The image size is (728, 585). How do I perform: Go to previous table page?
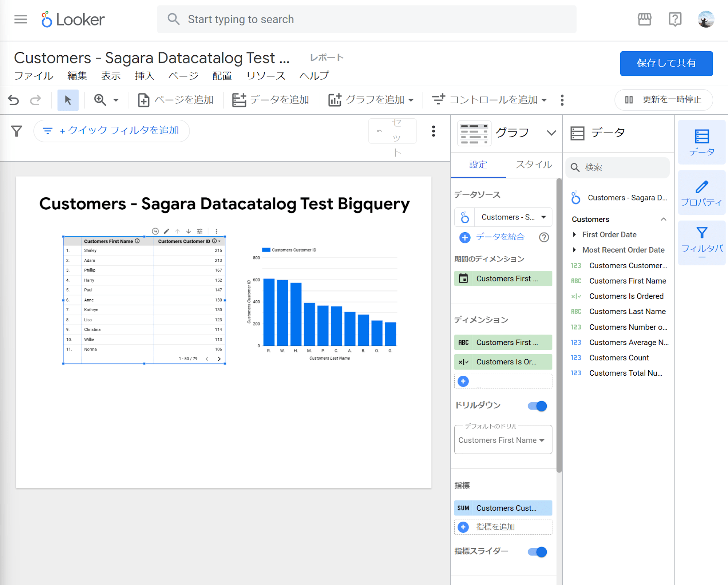(x=207, y=359)
